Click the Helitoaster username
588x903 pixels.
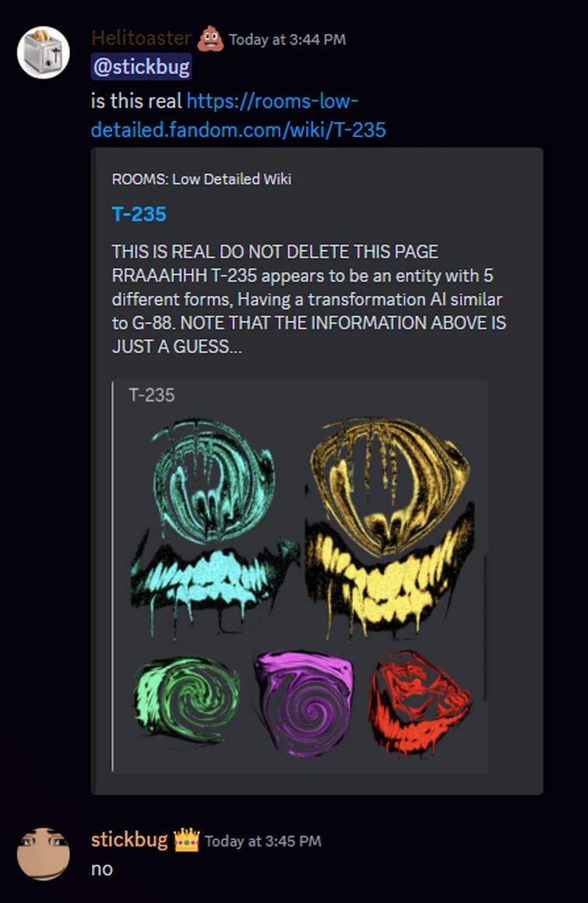click(x=141, y=39)
